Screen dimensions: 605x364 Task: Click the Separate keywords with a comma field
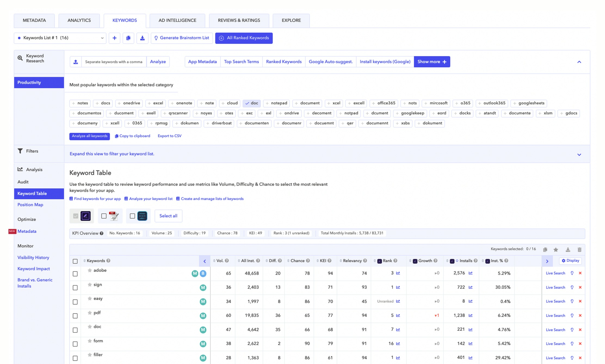coord(114,62)
